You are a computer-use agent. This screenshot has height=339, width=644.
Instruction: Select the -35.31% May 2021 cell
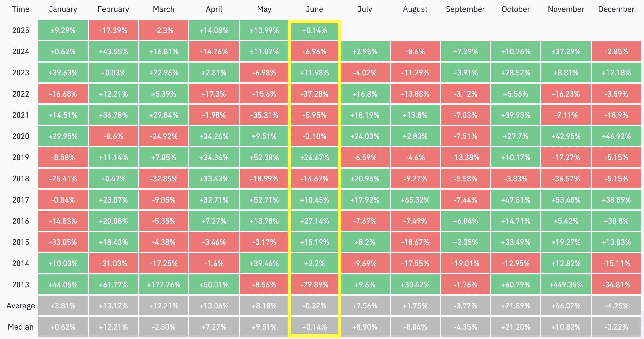[264, 115]
